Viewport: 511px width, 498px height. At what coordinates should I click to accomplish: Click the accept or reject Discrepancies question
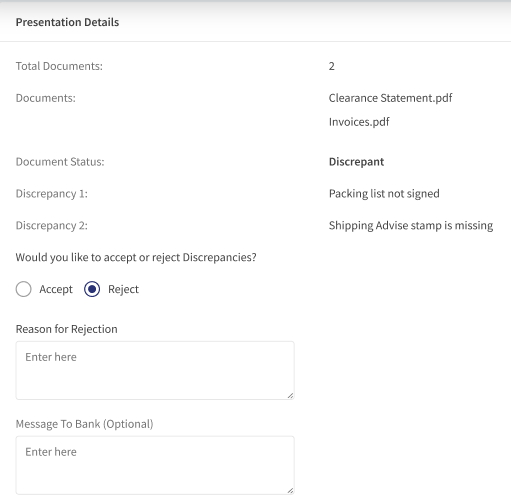136,257
